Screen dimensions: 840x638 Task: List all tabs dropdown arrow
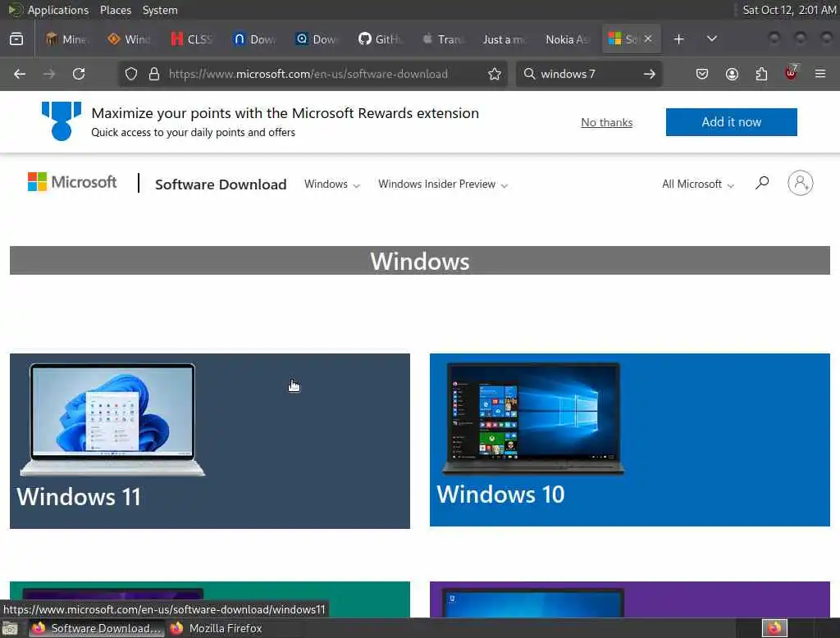pos(712,39)
